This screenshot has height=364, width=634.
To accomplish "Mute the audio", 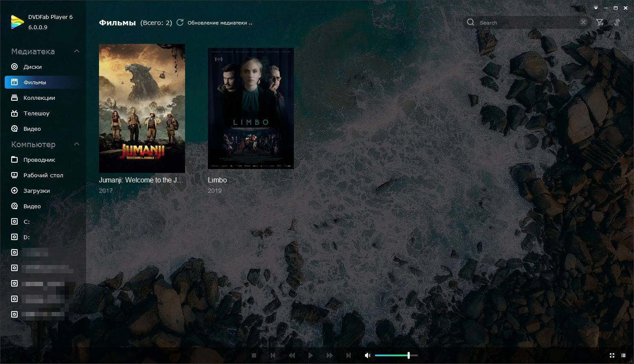I will [x=368, y=355].
